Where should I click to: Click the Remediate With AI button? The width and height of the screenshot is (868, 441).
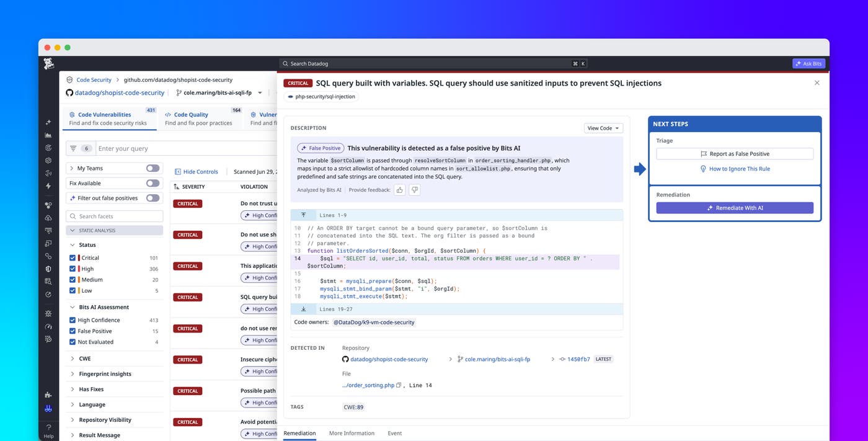click(x=735, y=208)
